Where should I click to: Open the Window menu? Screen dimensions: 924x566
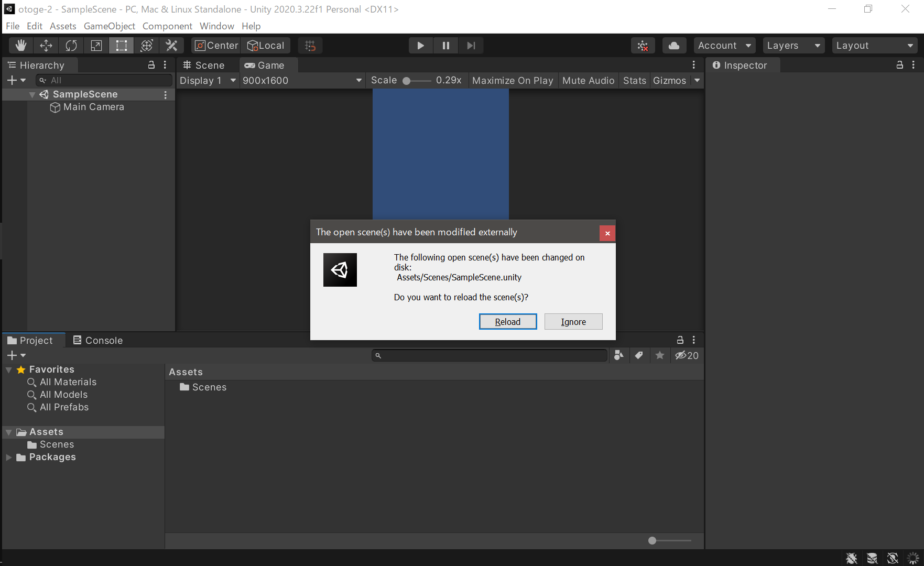click(x=217, y=26)
